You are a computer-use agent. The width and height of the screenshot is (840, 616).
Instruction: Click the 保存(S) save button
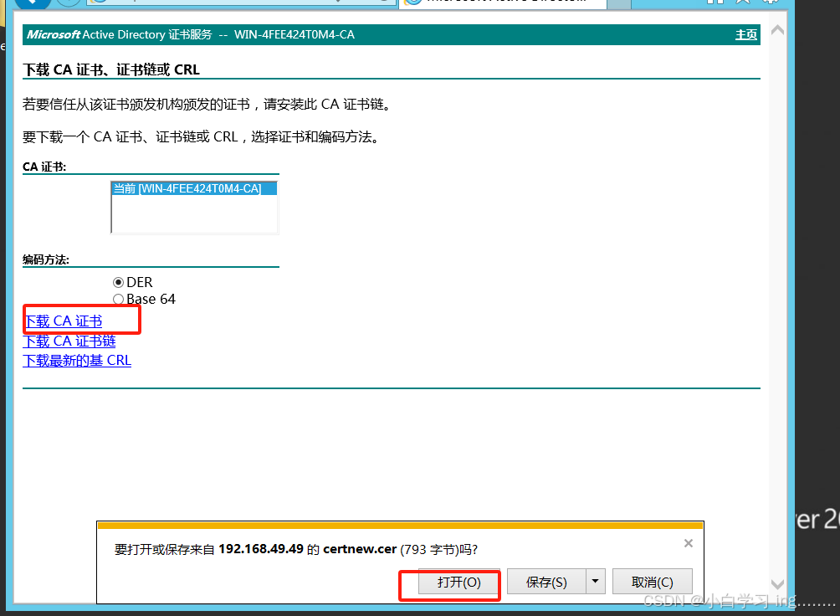click(x=546, y=583)
